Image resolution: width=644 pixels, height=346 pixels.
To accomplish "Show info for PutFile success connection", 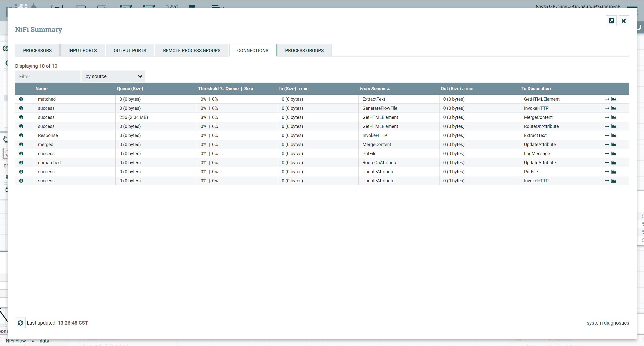I will click(21, 154).
